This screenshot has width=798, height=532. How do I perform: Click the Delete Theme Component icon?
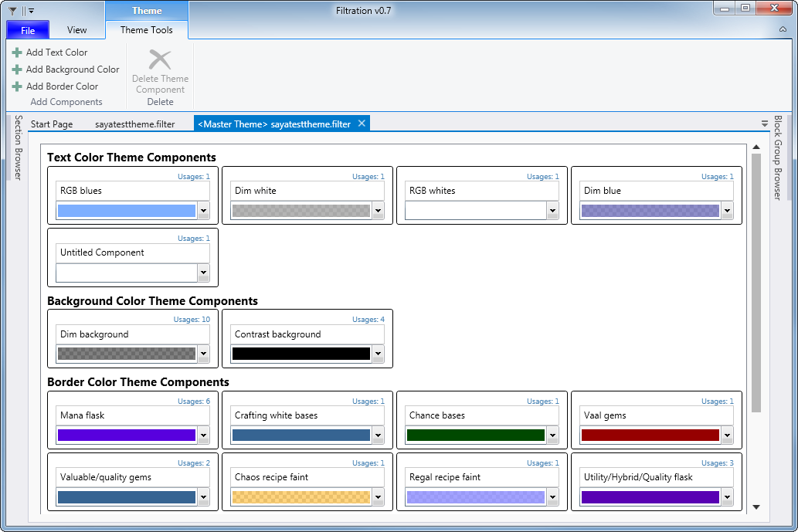point(159,58)
